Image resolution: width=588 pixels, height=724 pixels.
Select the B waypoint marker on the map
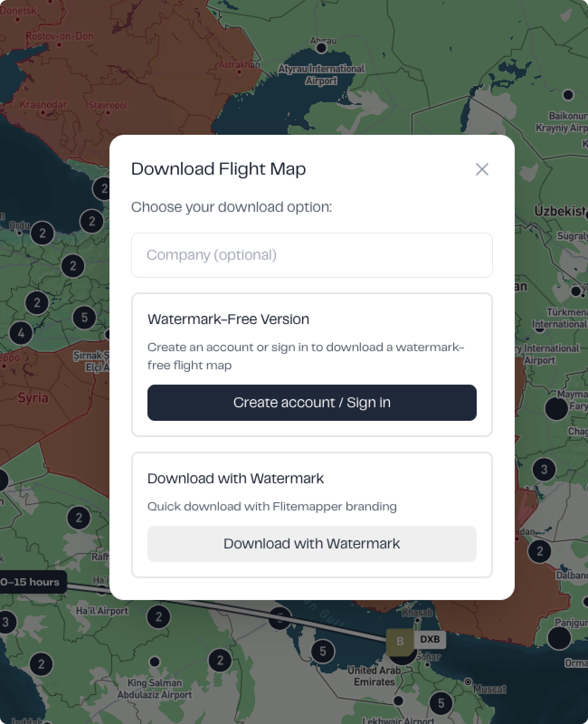[x=400, y=642]
